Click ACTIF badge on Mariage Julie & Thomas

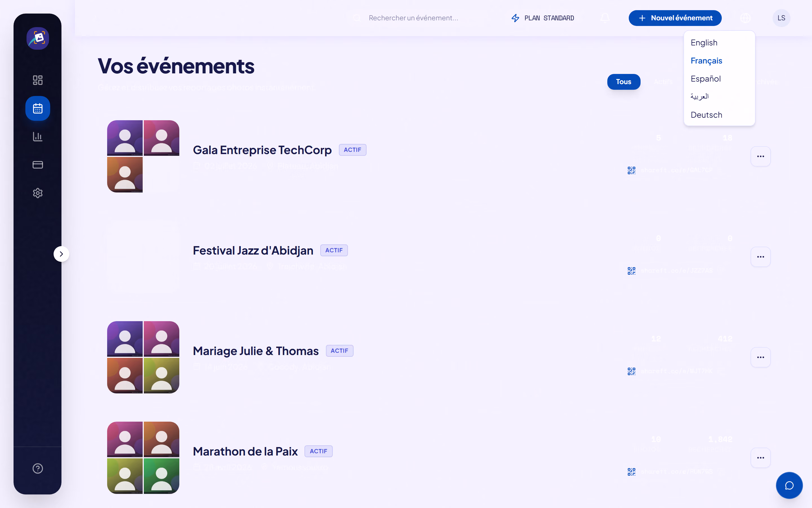click(339, 351)
